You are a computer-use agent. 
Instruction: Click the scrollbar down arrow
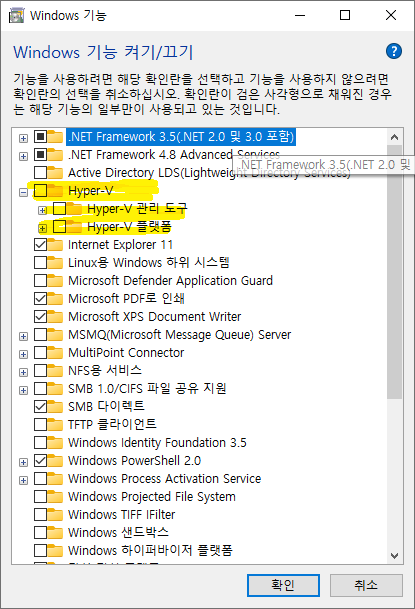click(x=394, y=556)
